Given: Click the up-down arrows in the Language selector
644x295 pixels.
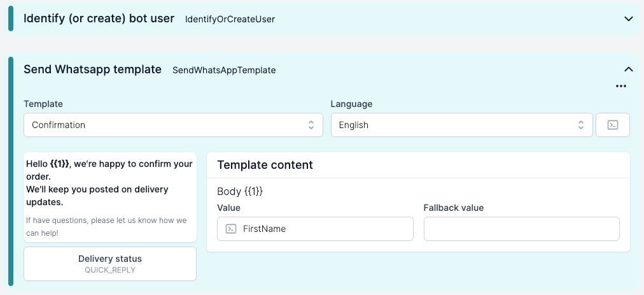Looking at the screenshot, I should 581,125.
